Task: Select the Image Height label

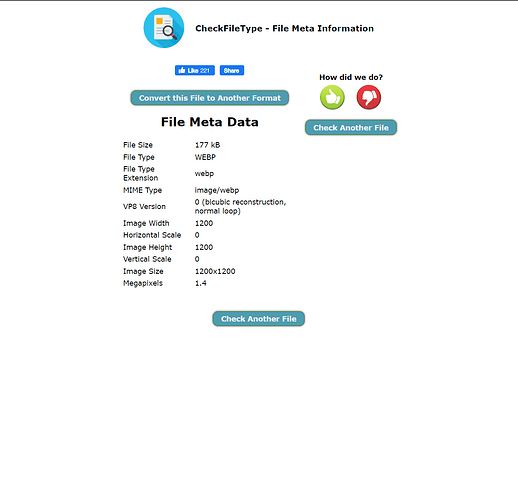Action: pyautogui.click(x=147, y=247)
